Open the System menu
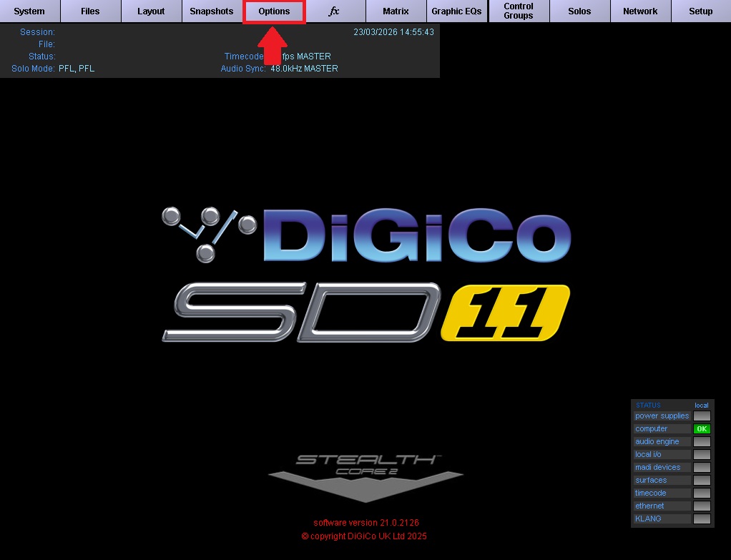Image resolution: width=731 pixels, height=560 pixels. [30, 11]
